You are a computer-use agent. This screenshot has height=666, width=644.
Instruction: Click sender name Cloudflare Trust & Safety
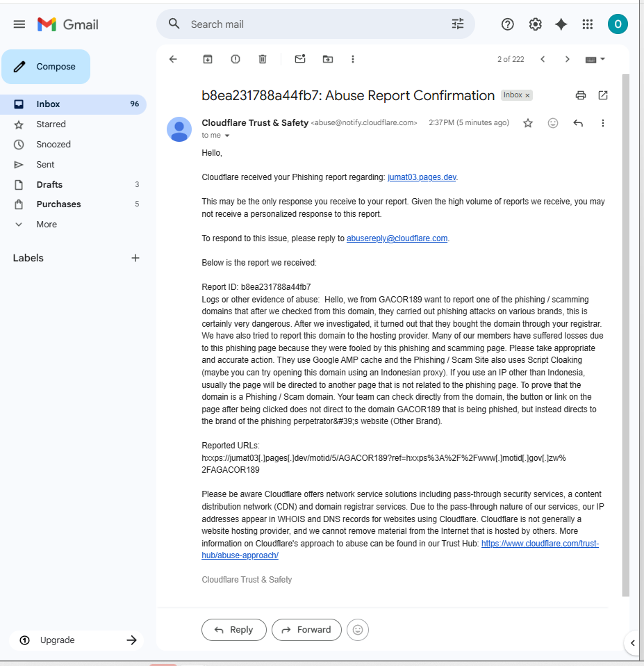tap(255, 123)
